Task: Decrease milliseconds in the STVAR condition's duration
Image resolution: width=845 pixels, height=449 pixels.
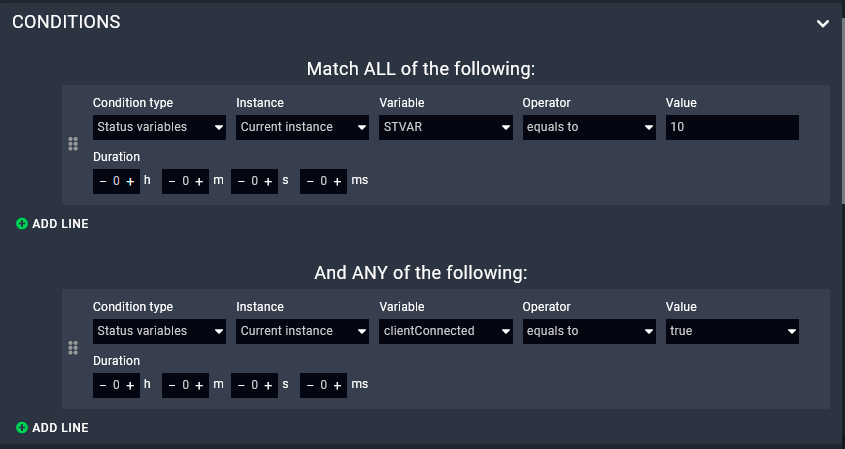Action: pos(310,181)
